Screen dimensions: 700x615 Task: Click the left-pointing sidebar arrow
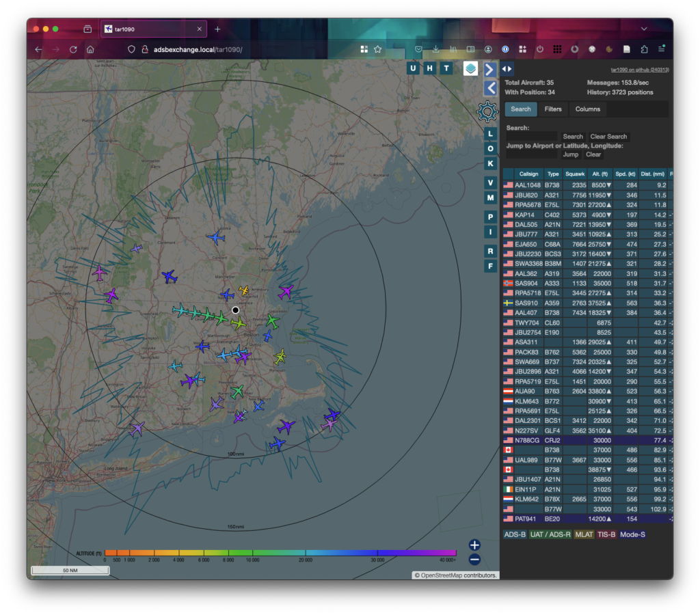pyautogui.click(x=491, y=88)
